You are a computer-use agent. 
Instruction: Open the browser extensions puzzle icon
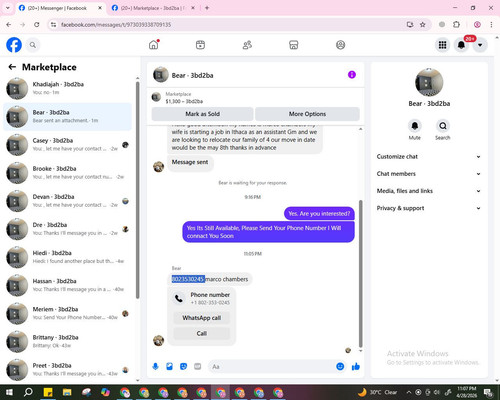click(x=456, y=24)
